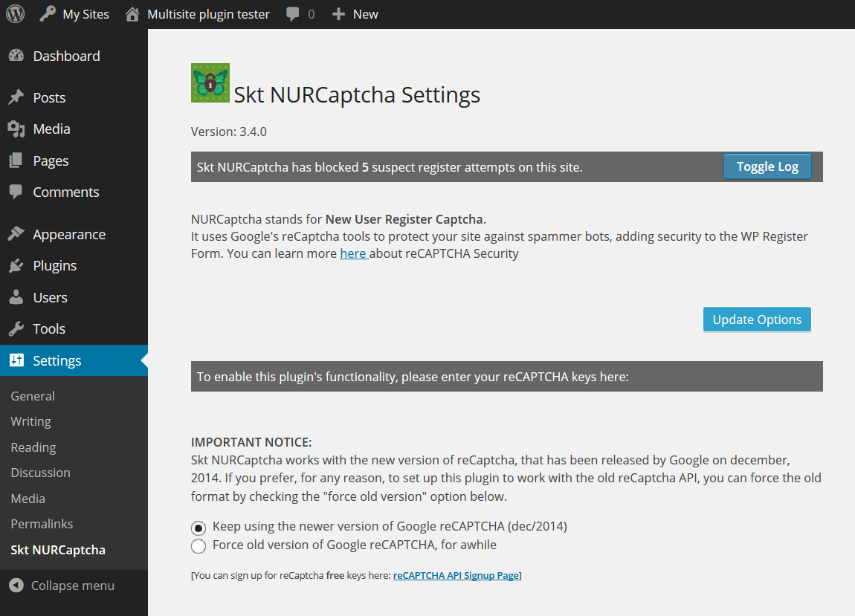Click the Settings sliders icon

pyautogui.click(x=17, y=360)
